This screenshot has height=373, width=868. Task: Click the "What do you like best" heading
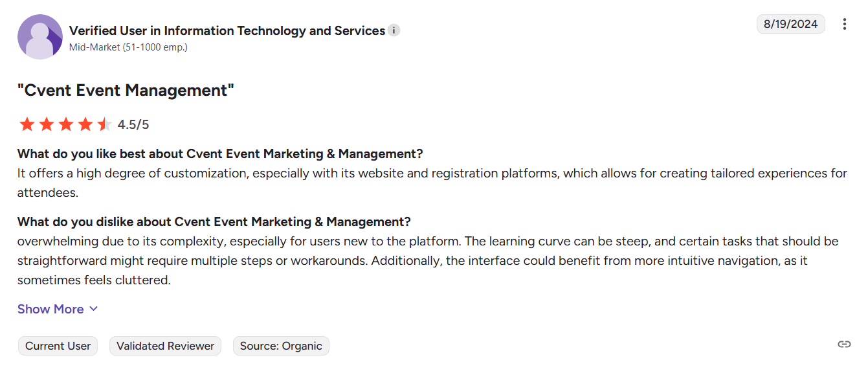click(x=220, y=154)
